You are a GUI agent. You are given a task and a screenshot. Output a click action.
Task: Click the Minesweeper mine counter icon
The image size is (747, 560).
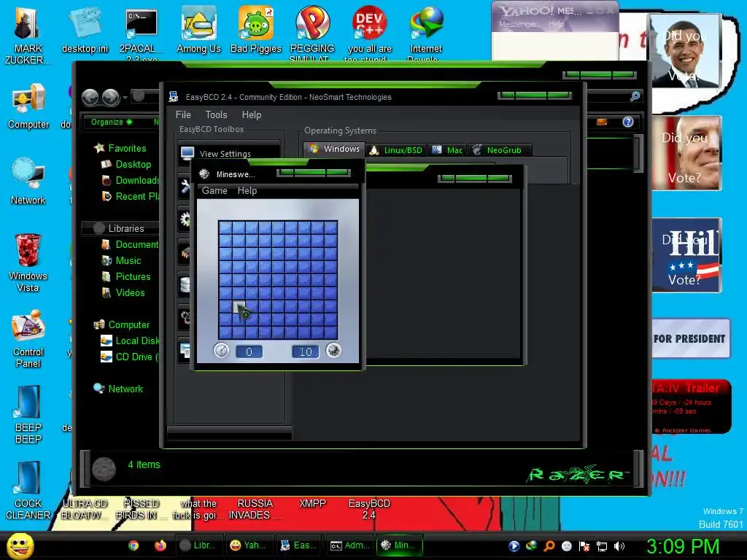coord(333,351)
